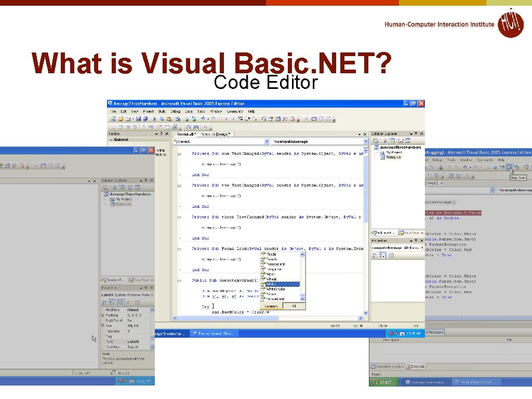Open the Community menu in center window
This screenshot has height=399, width=532.
pos(235,111)
